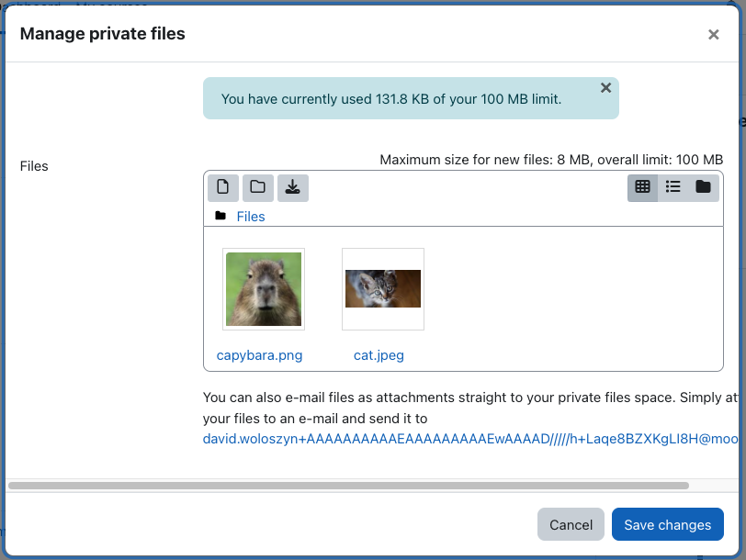
Task: Open the Files breadcrumb link
Action: coord(251,217)
